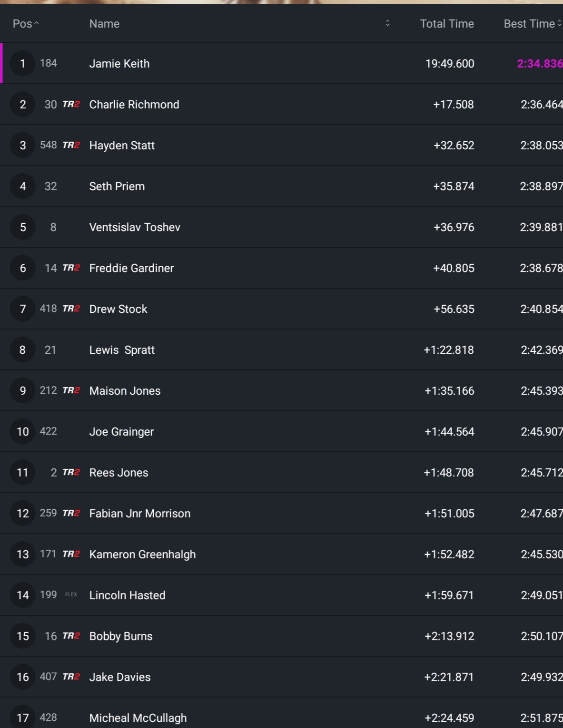Click the sort arrows right of Name column

coord(387,23)
